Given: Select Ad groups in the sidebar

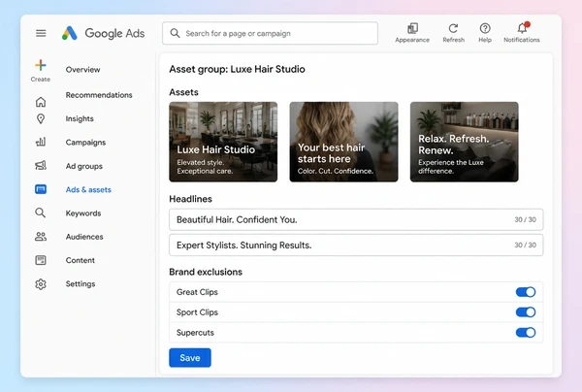Looking at the screenshot, I should pos(83,166).
